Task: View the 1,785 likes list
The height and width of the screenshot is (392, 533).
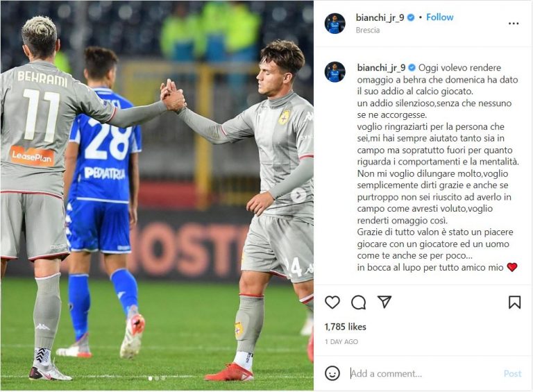Action: coord(345,327)
